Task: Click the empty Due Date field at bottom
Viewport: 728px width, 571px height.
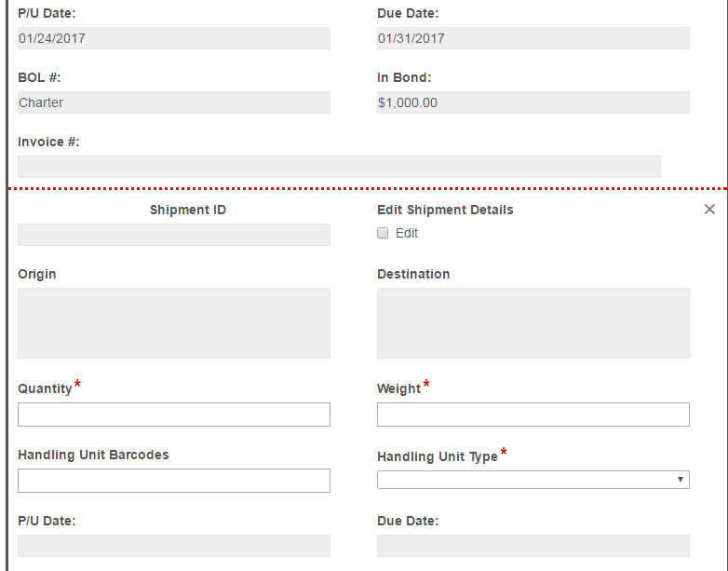Action: coord(533,546)
